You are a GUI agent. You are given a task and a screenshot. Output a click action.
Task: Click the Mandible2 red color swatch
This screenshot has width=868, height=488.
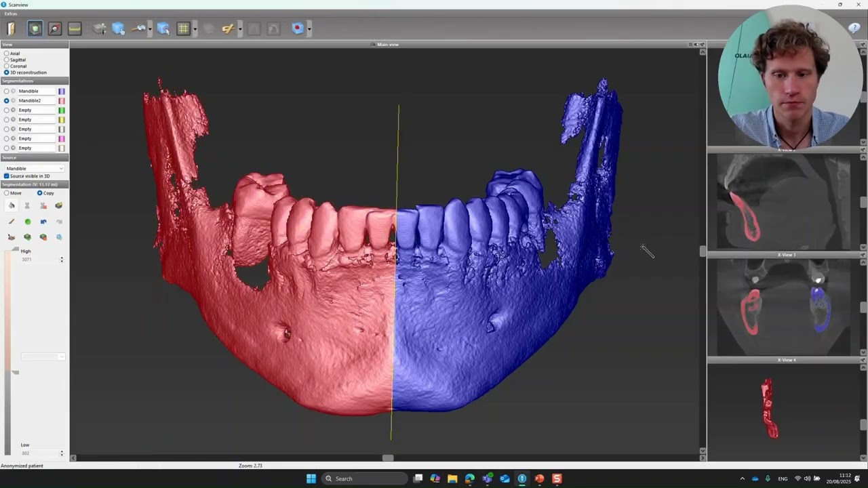(x=62, y=100)
